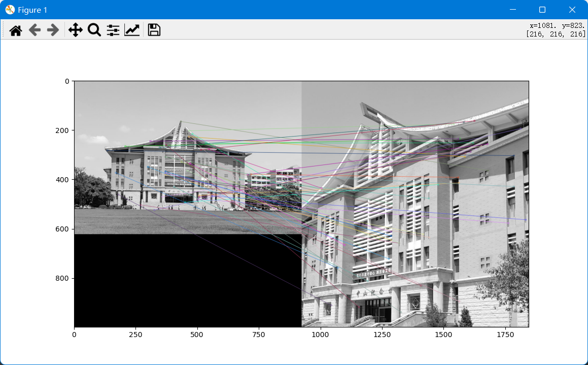Click the x=1081. y=823. coordinate readout

click(557, 25)
